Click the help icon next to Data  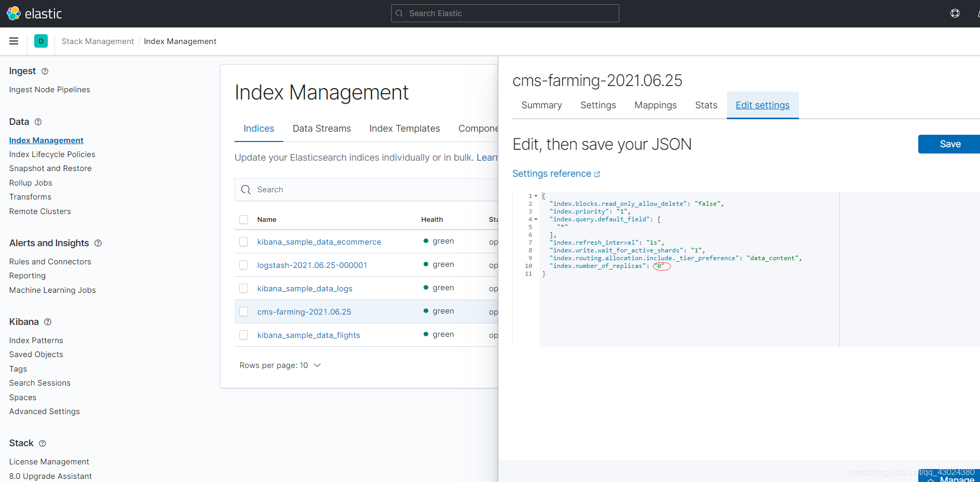click(38, 122)
